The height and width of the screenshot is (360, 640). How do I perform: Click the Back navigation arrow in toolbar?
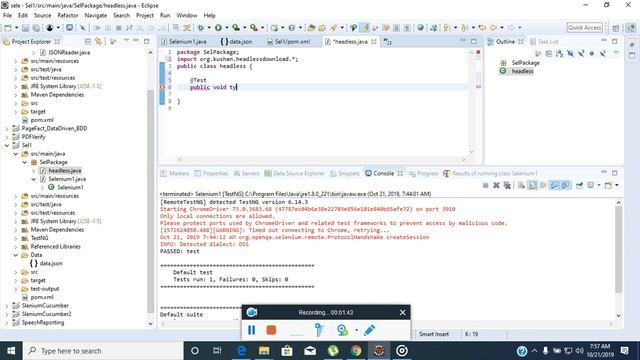coord(493,28)
